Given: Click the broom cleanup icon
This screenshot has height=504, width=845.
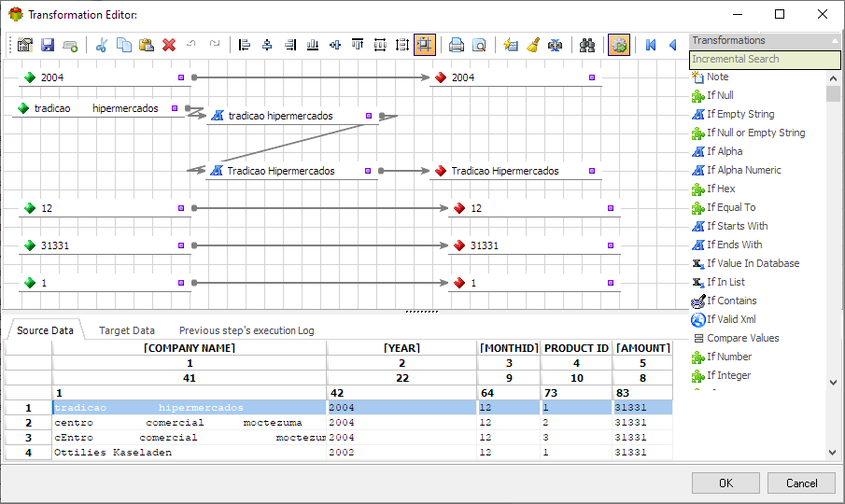Looking at the screenshot, I should click(533, 45).
